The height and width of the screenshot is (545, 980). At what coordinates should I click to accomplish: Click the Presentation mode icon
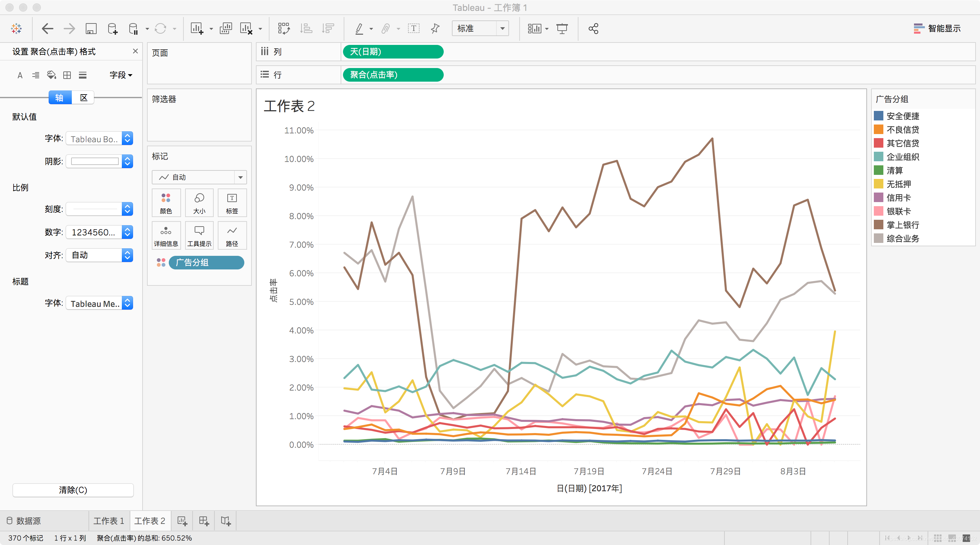(562, 29)
